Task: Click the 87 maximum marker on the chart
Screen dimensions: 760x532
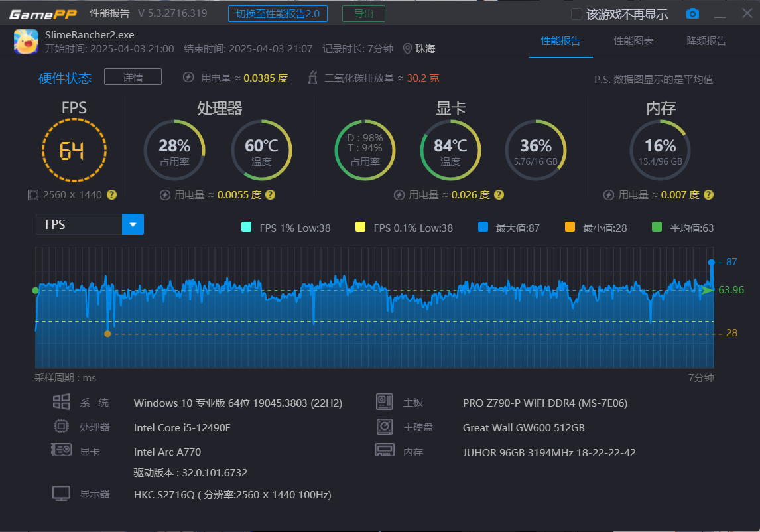Action: 712,263
